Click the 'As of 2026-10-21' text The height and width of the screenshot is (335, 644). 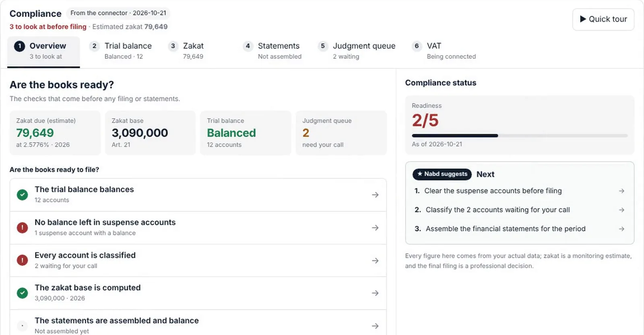coord(437,144)
